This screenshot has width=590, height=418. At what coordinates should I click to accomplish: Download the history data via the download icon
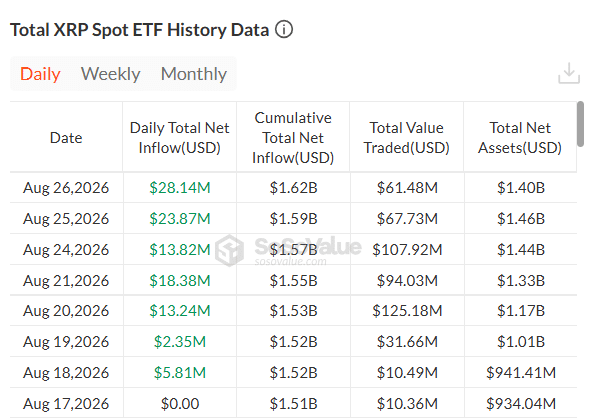(x=569, y=73)
